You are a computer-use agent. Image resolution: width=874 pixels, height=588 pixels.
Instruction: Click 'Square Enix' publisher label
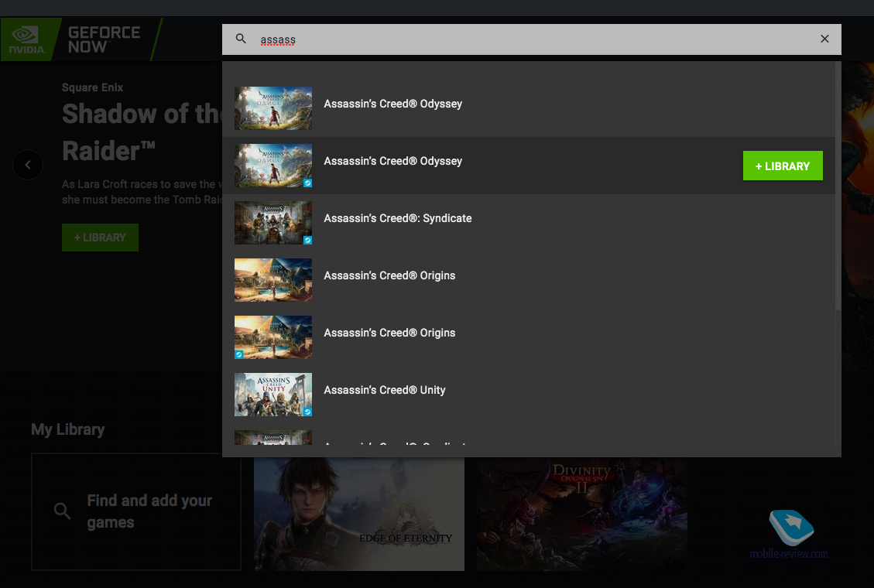pyautogui.click(x=93, y=87)
